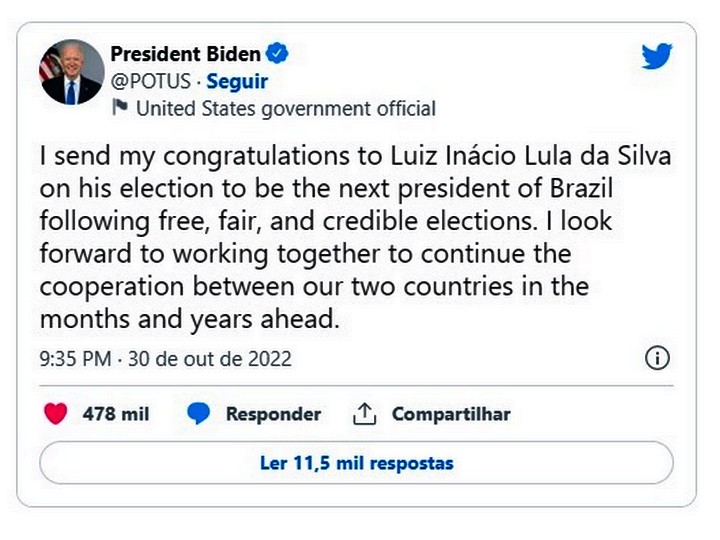Click the Twitter bird logo
This screenshot has width=720, height=540.
[657, 57]
